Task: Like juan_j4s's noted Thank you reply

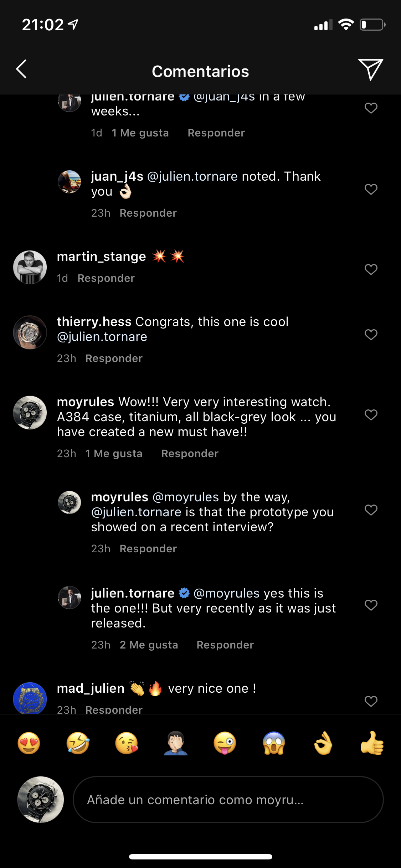Action: pyautogui.click(x=371, y=189)
